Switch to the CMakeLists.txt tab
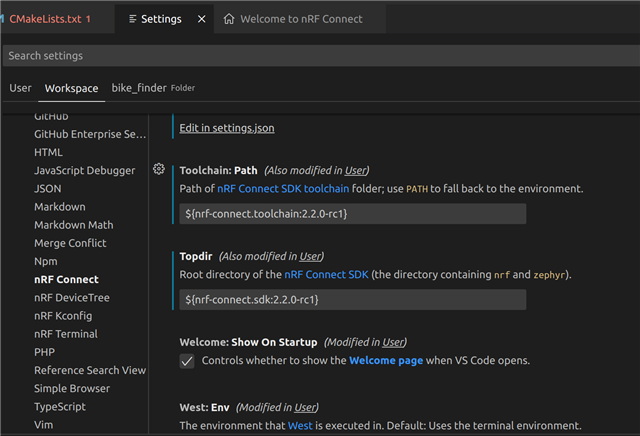640x436 pixels. [50, 19]
